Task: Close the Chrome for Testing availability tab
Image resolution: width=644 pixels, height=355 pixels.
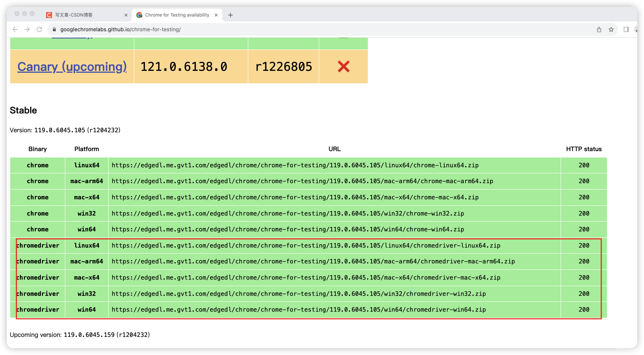Action: [x=216, y=15]
